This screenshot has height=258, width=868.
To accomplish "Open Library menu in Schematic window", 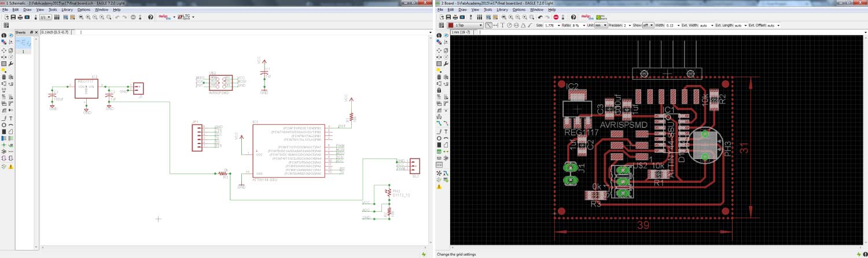I will tap(68, 10).
